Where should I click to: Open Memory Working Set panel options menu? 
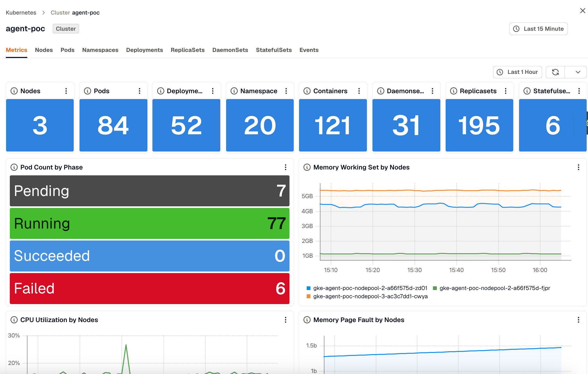tap(578, 167)
